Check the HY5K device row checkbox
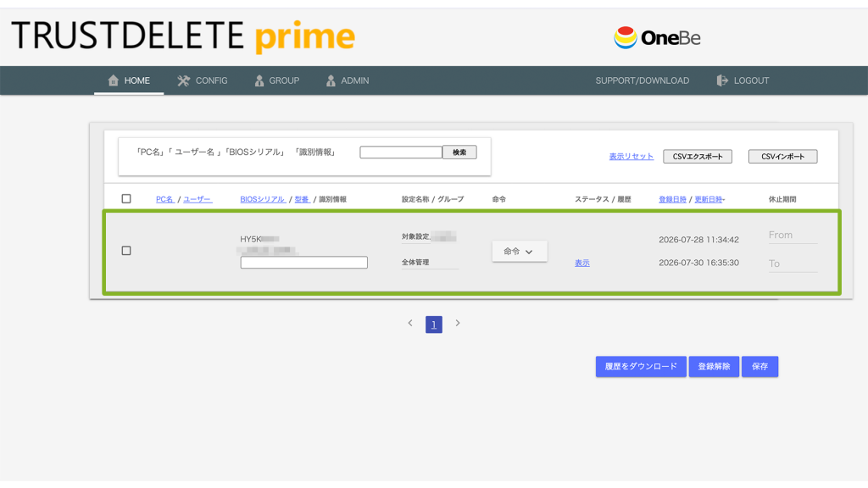This screenshot has height=488, width=868. 126,251
